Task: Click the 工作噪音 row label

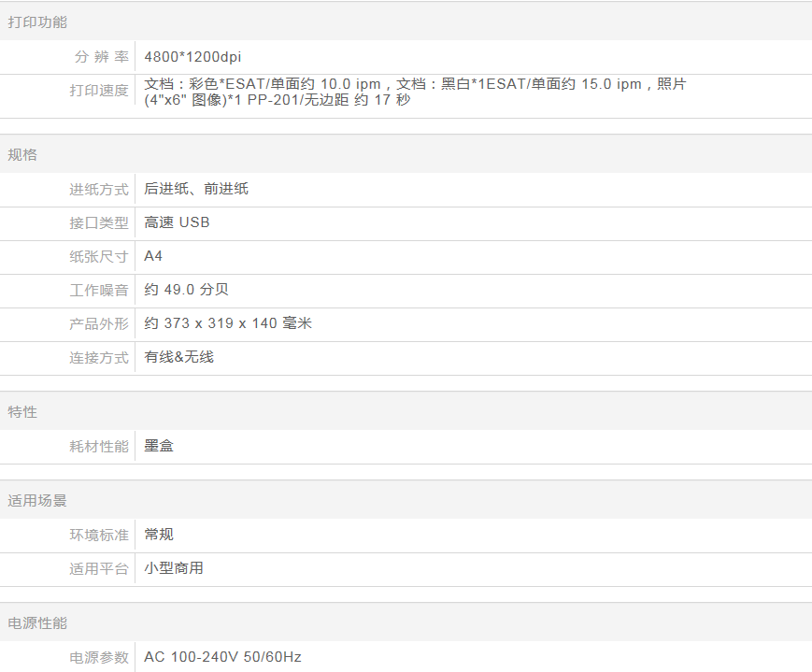Action: [99, 291]
